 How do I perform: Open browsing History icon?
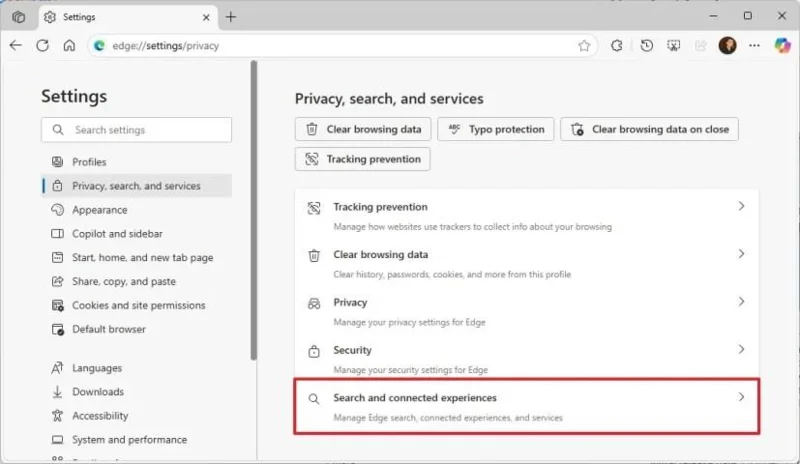(646, 45)
